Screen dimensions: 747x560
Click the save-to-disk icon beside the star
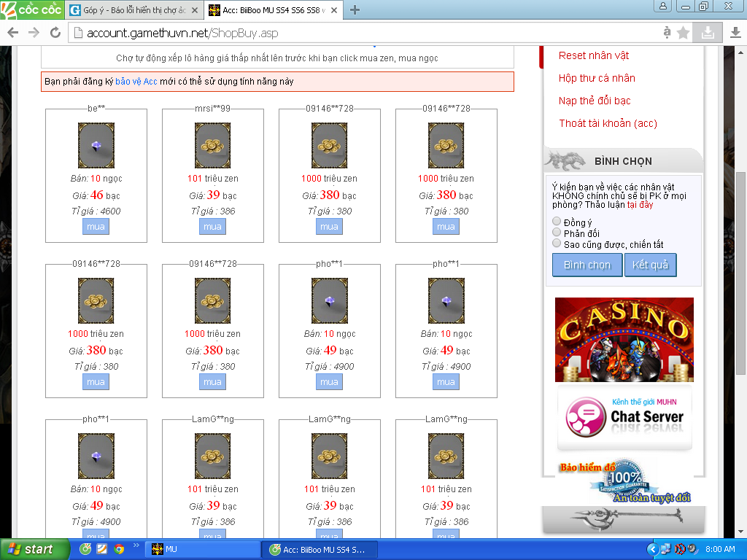[x=708, y=33]
